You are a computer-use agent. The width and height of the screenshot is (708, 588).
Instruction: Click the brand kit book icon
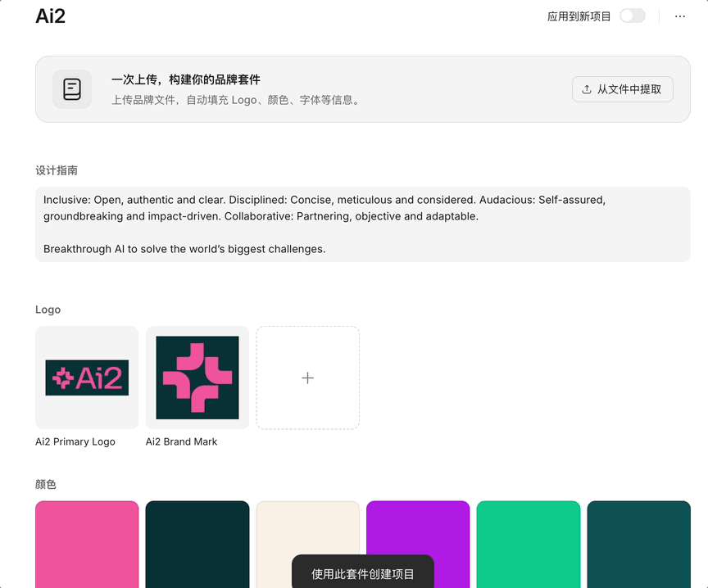click(72, 89)
